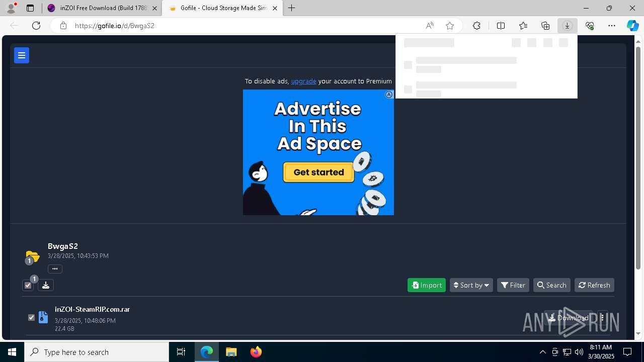Click the browser back arrow

[x=14, y=26]
